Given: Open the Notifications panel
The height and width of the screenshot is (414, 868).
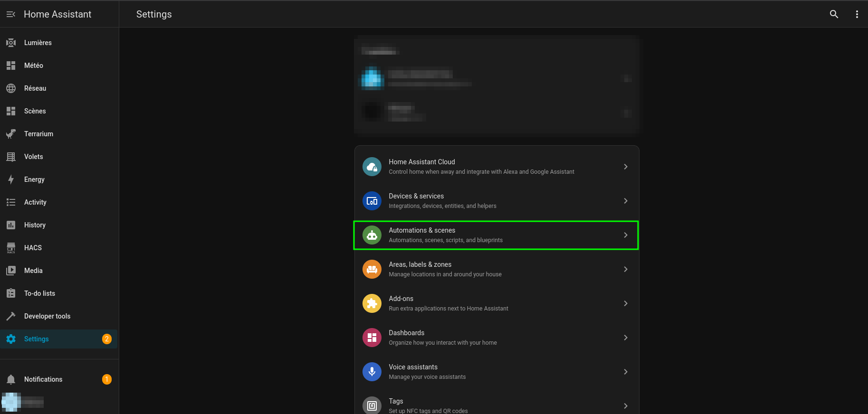Looking at the screenshot, I should pos(43,379).
